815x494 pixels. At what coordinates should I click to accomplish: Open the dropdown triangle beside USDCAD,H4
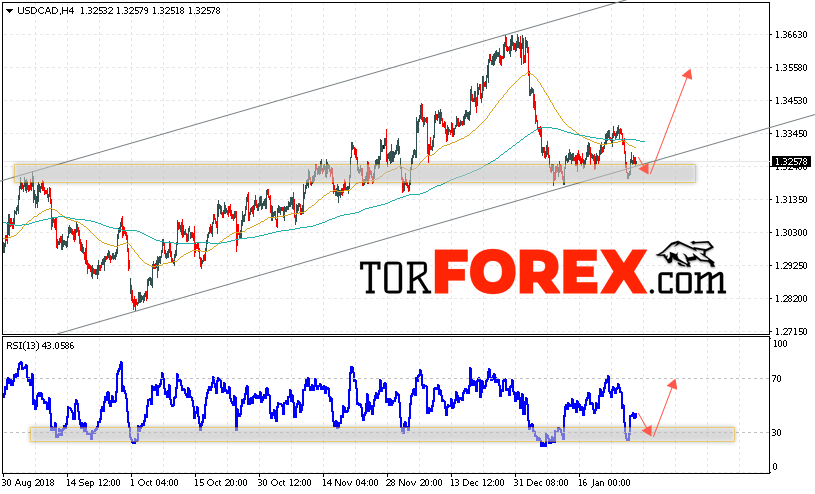coord(9,10)
